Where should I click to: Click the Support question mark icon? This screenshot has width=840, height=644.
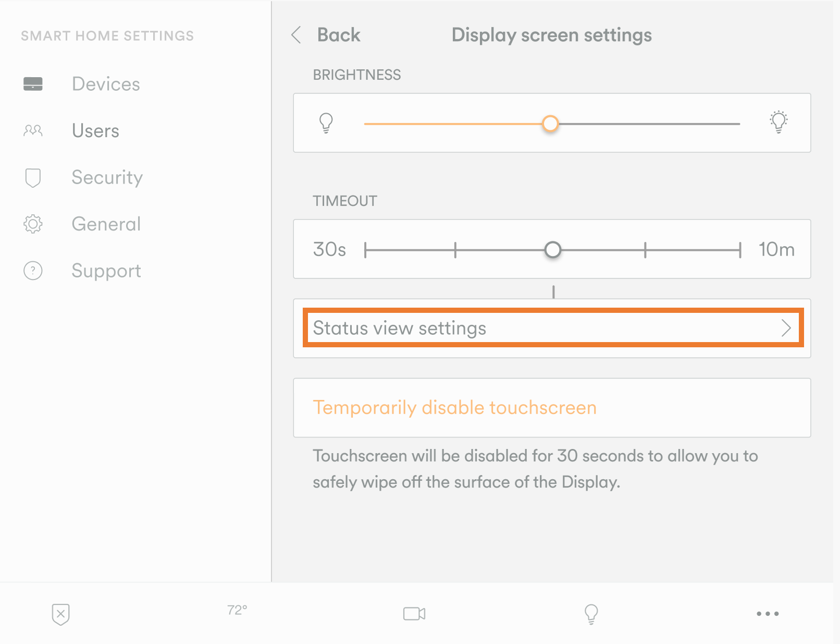33,271
